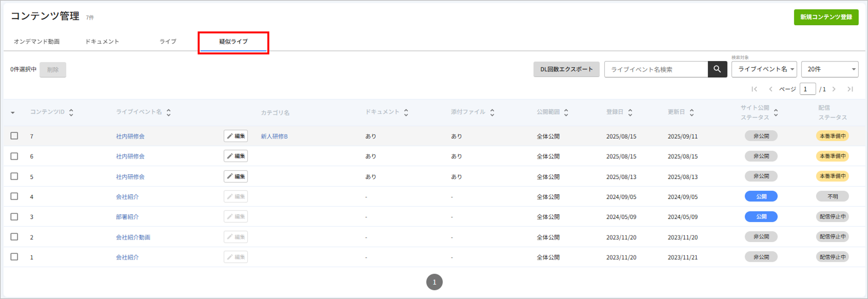Sort by サイト公開ステータス column arrows

[776, 113]
